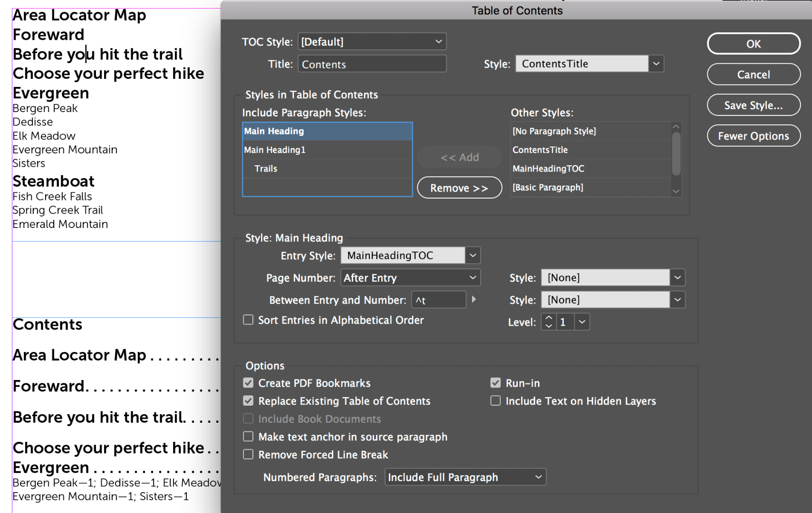Click the Title input field with Contents
This screenshot has height=513, width=812.
pos(372,64)
